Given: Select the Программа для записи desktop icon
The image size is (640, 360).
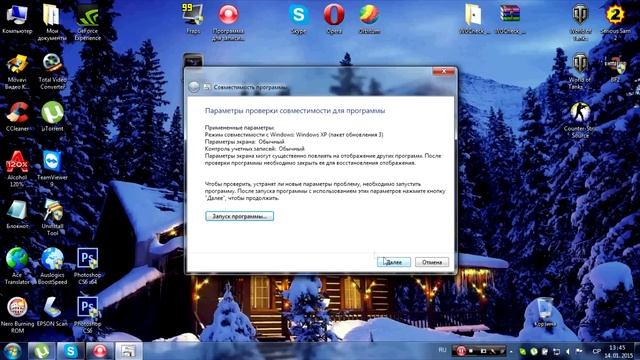Looking at the screenshot, I should coord(228,22).
